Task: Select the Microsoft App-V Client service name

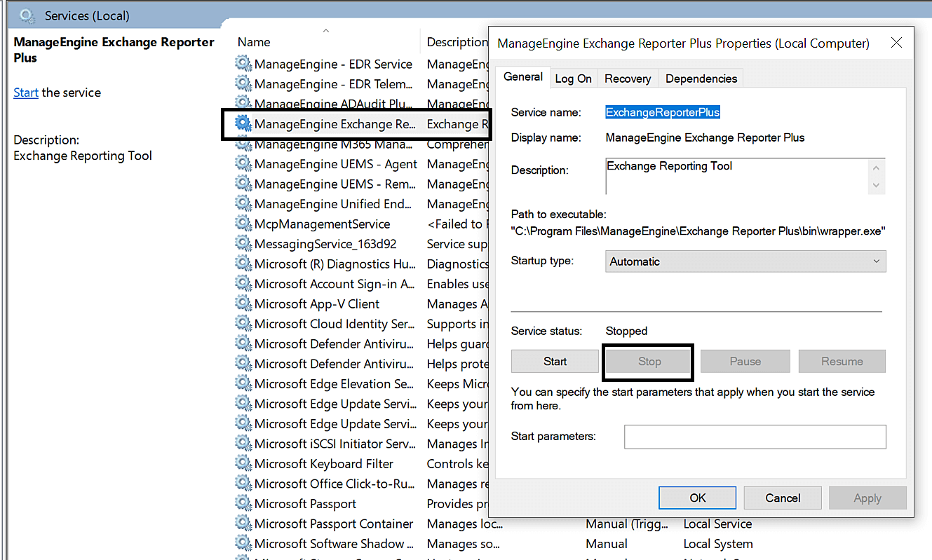Action: [317, 303]
